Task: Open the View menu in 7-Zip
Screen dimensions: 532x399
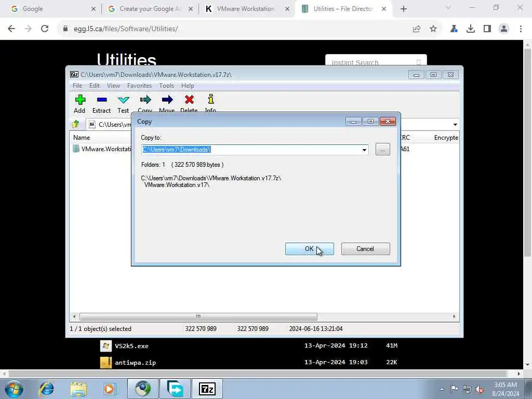Action: click(113, 86)
